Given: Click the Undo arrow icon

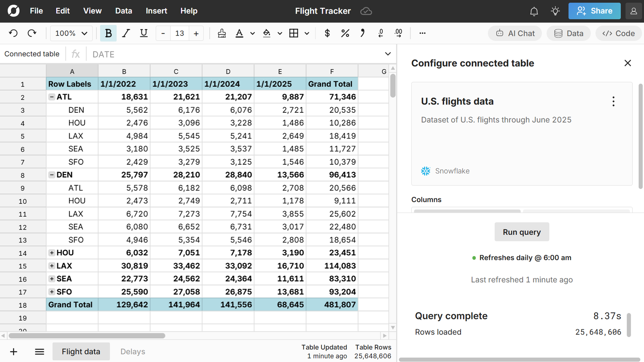Looking at the screenshot, I should pos(13,33).
